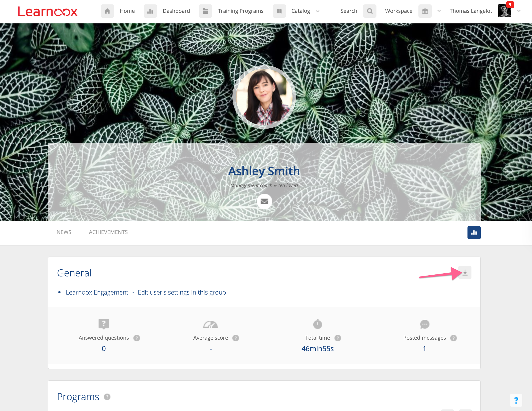Switch to the ACHIEVEMENTS tab
The height and width of the screenshot is (411, 532).
pyautogui.click(x=108, y=232)
